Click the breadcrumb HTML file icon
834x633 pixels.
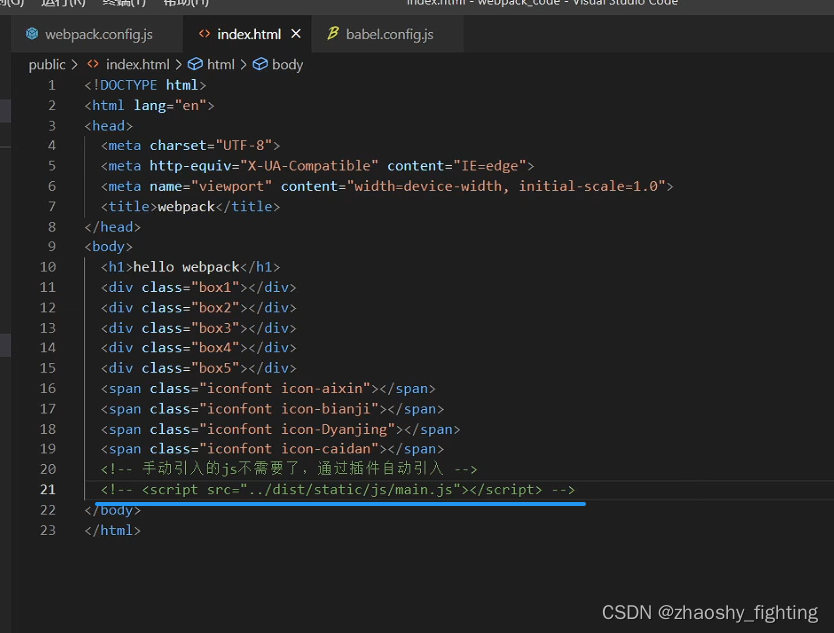click(x=93, y=64)
